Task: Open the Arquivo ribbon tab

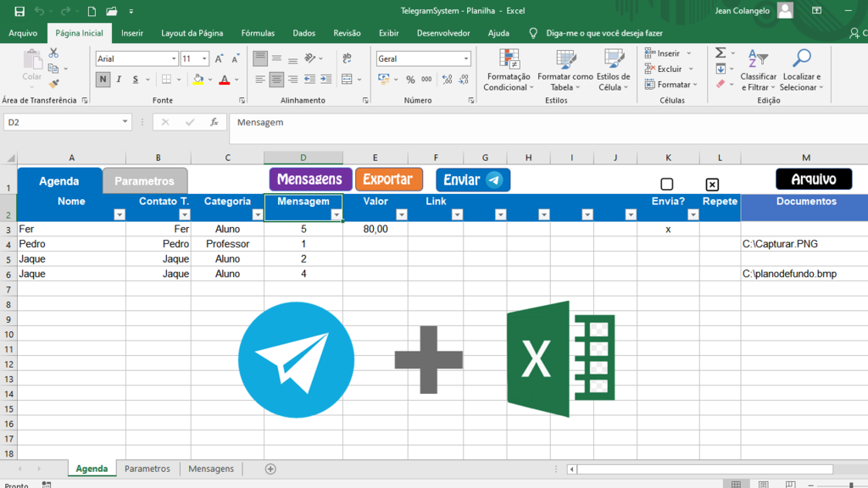Action: pyautogui.click(x=23, y=33)
